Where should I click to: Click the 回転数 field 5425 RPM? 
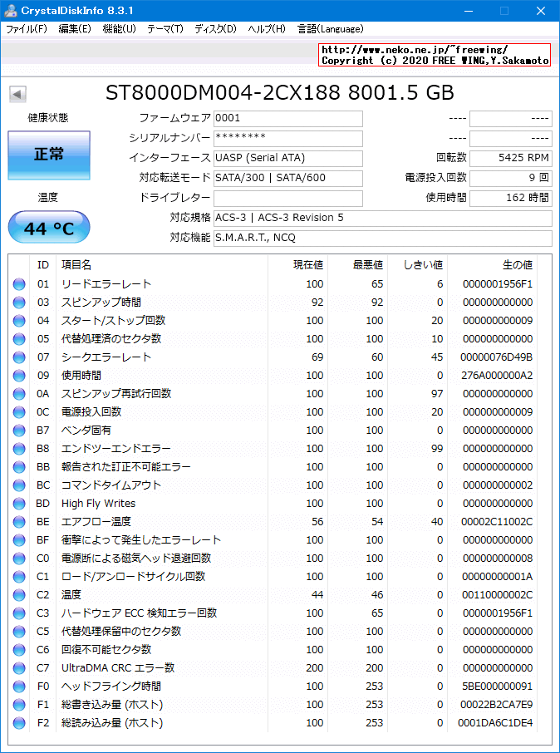coord(510,159)
